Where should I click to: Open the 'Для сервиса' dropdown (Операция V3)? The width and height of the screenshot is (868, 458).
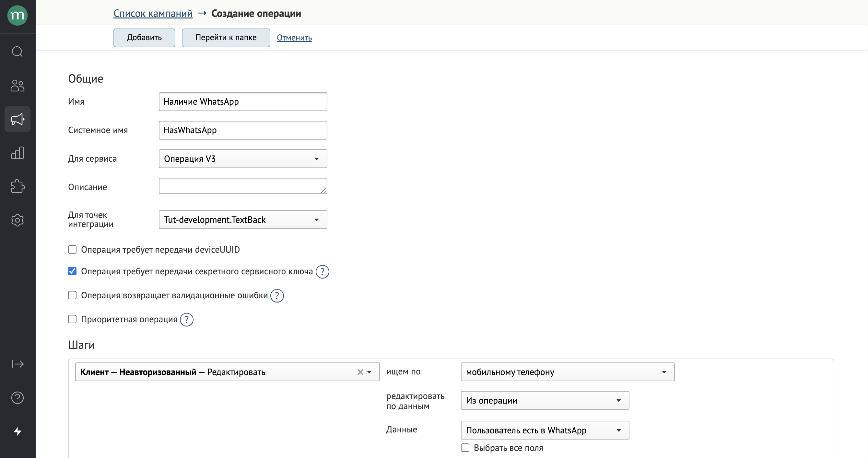[243, 159]
